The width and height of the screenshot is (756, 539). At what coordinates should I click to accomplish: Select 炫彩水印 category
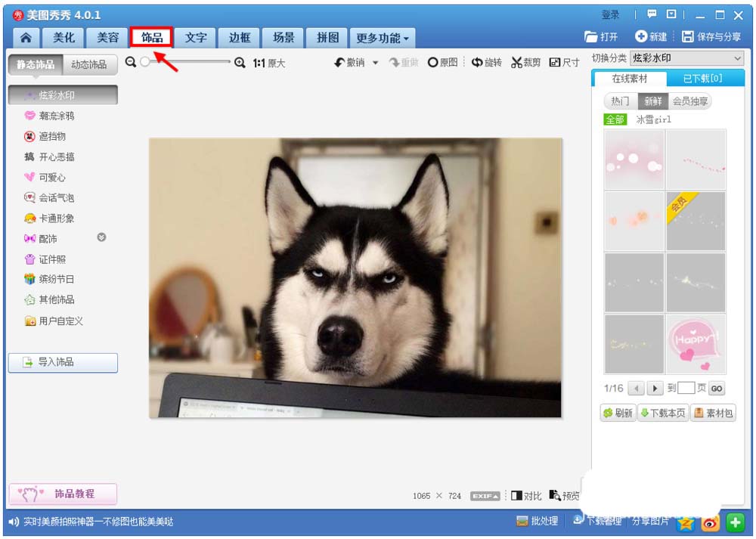tap(64, 95)
